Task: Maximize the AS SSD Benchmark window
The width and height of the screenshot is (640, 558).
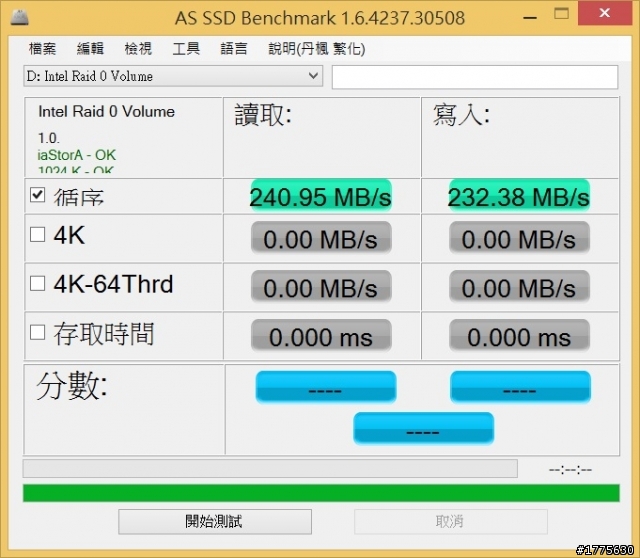Action: 561,14
